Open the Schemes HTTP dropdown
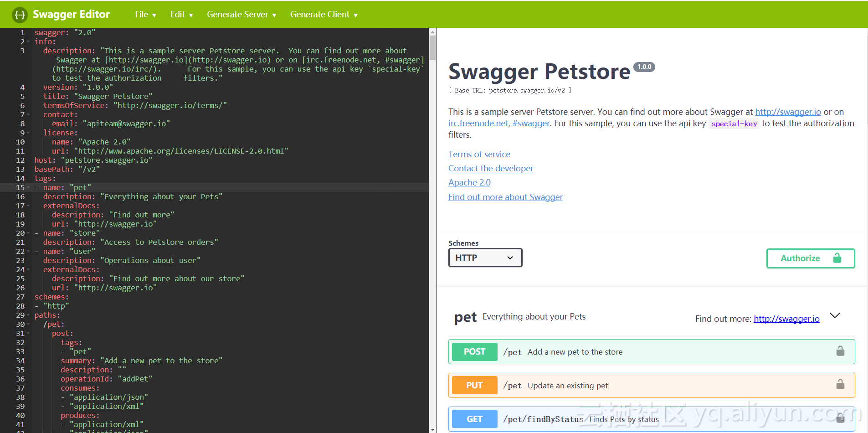Viewport: 868px width, 433px height. click(485, 258)
